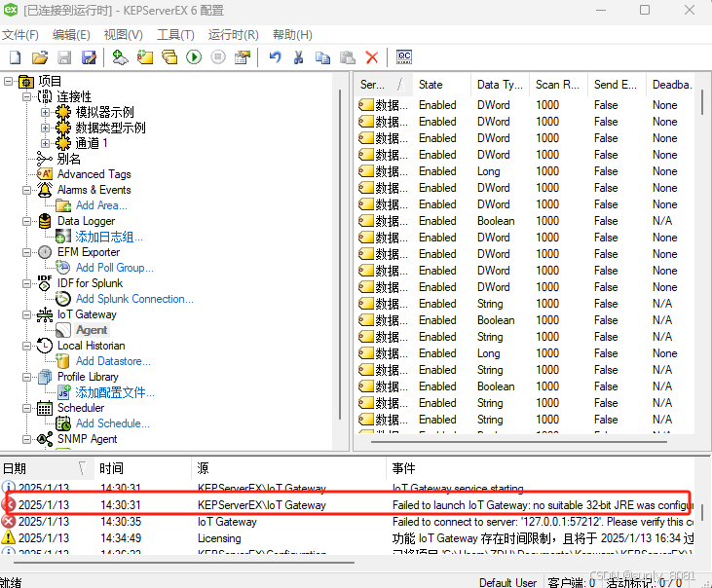Viewport: 712px width, 588px height.
Task: Click the event log horizontal scrollbar
Action: (183, 563)
